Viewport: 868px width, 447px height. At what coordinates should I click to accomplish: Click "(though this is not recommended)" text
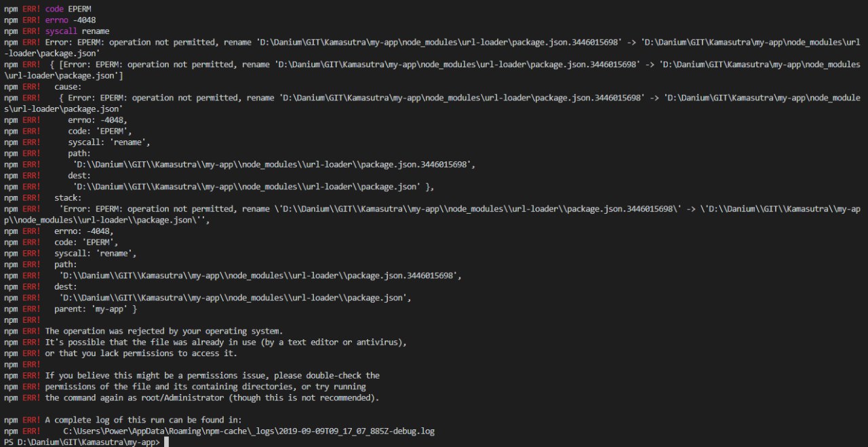(x=304, y=397)
